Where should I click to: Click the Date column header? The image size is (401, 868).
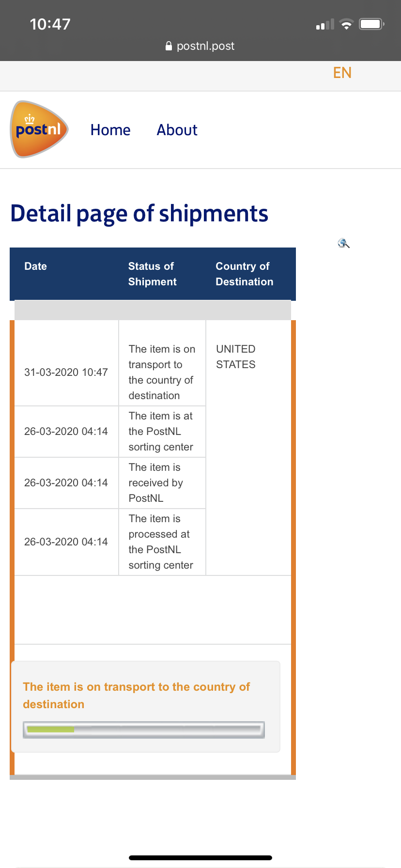click(36, 266)
